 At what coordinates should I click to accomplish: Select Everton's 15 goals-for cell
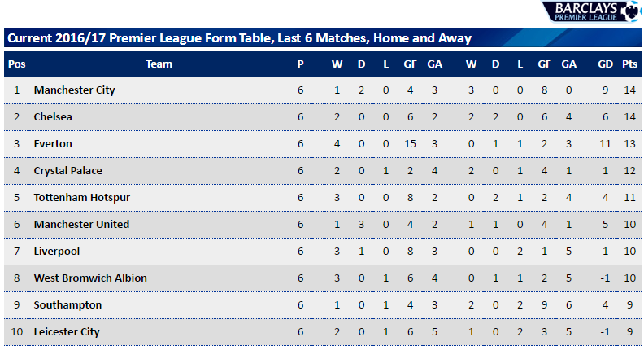click(x=410, y=144)
